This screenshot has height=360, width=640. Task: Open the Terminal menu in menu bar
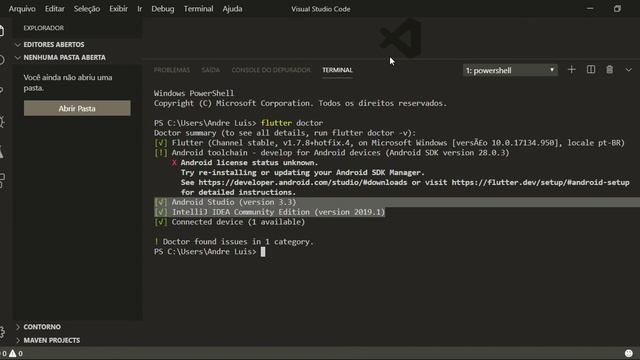[198, 9]
